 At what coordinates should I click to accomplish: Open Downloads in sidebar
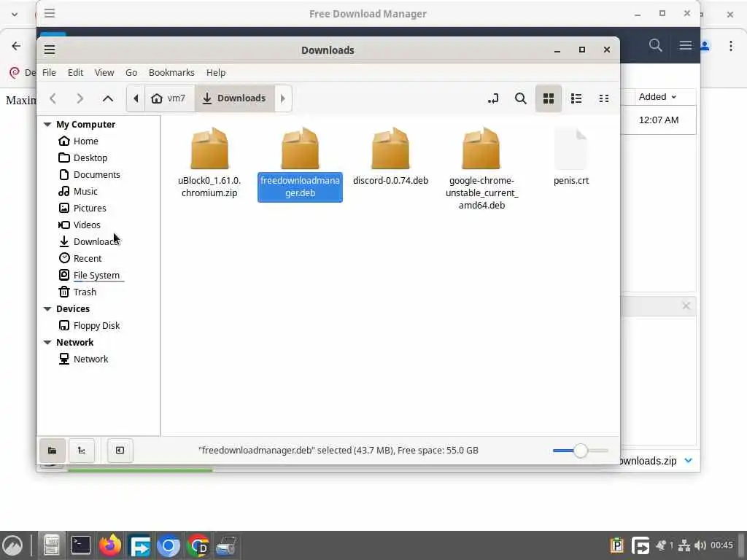tap(96, 241)
